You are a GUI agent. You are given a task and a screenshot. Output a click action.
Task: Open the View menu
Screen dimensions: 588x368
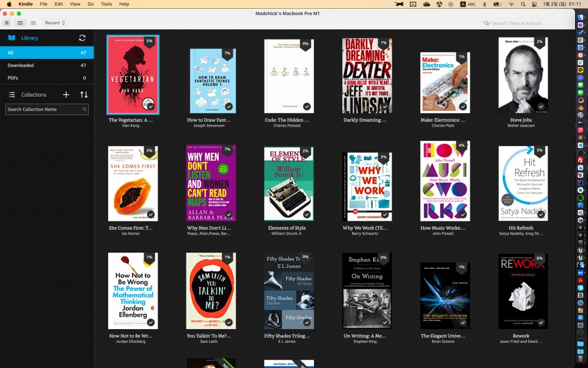tap(75, 4)
